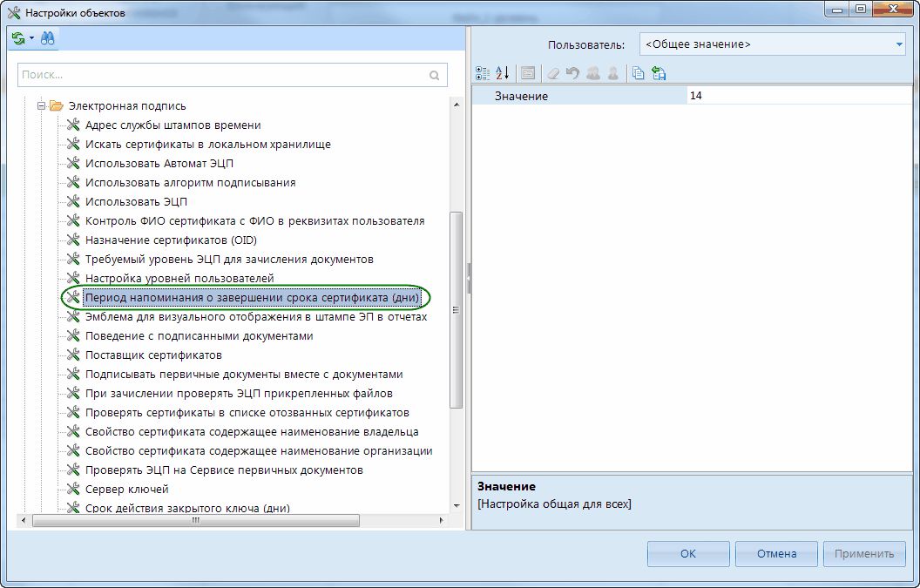Click the categorized view icon in property toolbar
920x588 pixels.
click(484, 74)
